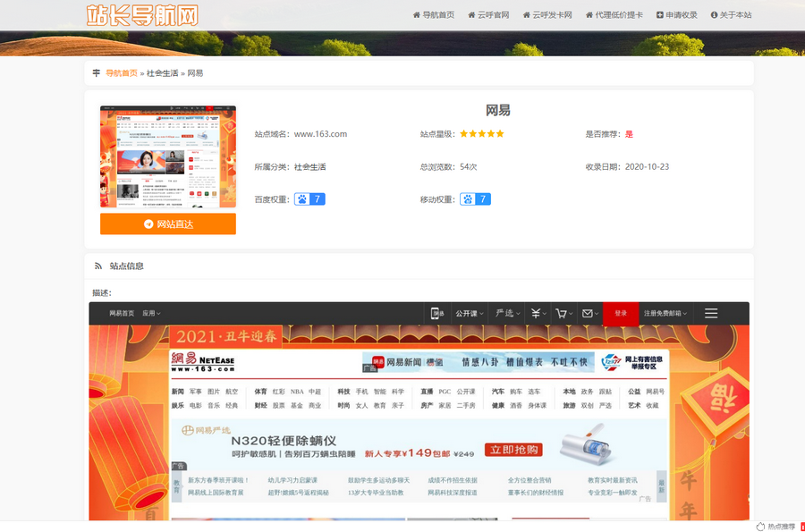Click the five-star 站点星级 rating
This screenshot has width=805, height=532.
(481, 134)
